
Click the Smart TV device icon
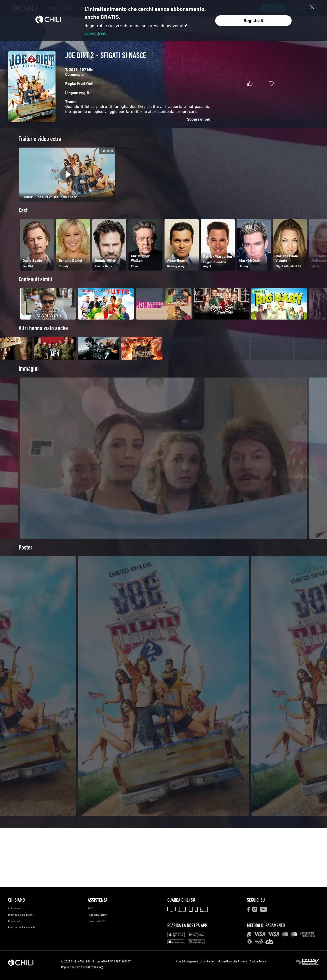(171, 910)
